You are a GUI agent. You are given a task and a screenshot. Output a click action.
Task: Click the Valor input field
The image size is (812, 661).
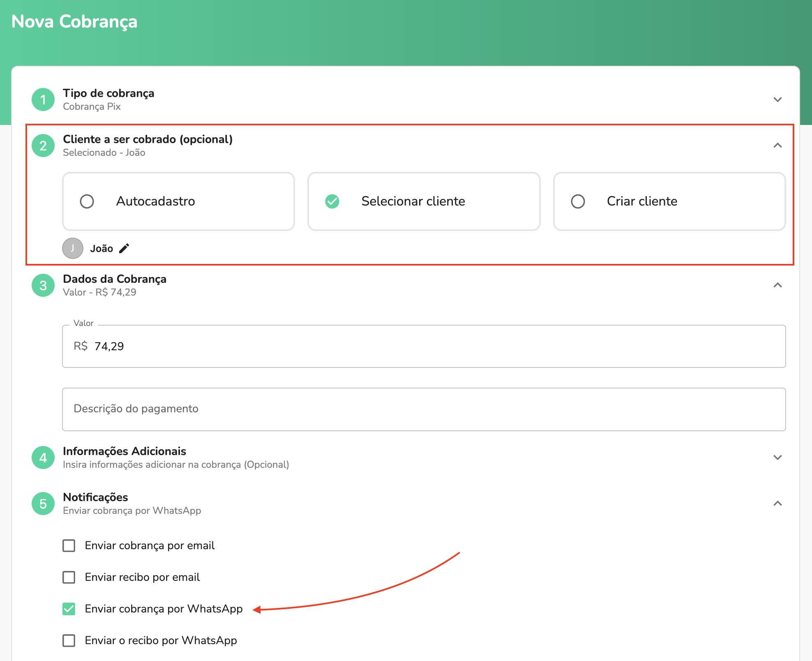click(x=424, y=346)
